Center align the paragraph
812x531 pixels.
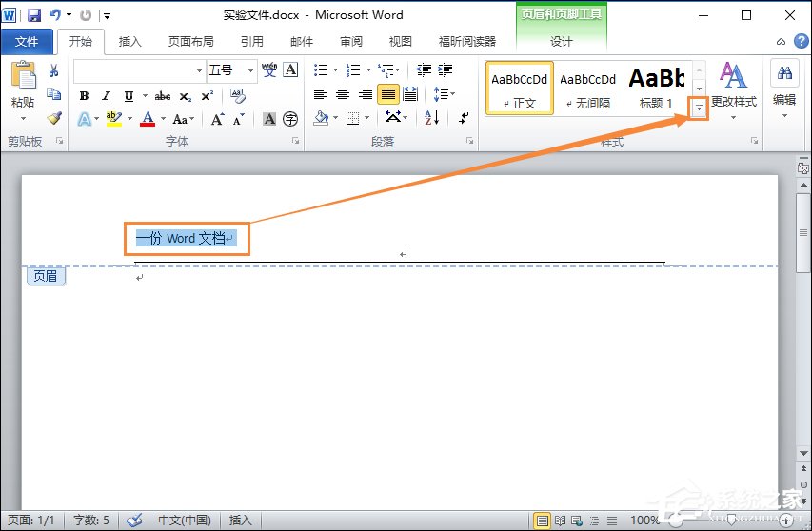[x=343, y=94]
